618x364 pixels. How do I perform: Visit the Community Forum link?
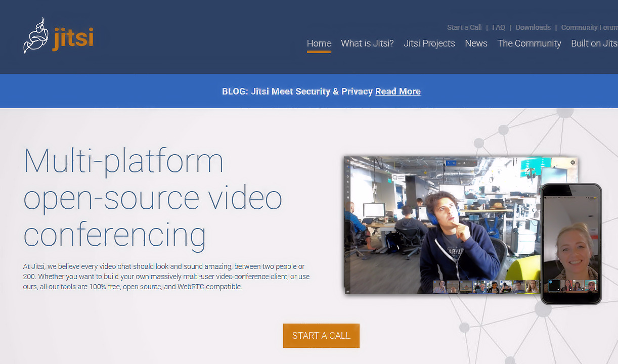[589, 27]
